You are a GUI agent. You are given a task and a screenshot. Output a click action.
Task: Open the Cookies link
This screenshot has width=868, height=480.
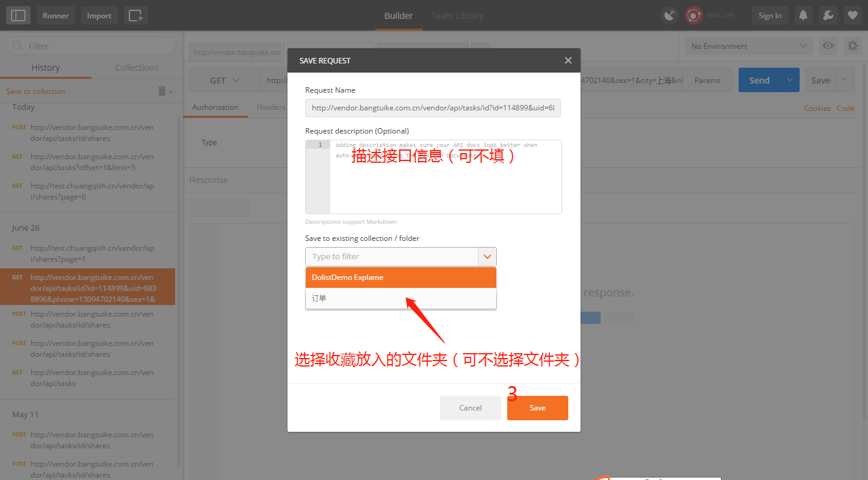817,108
